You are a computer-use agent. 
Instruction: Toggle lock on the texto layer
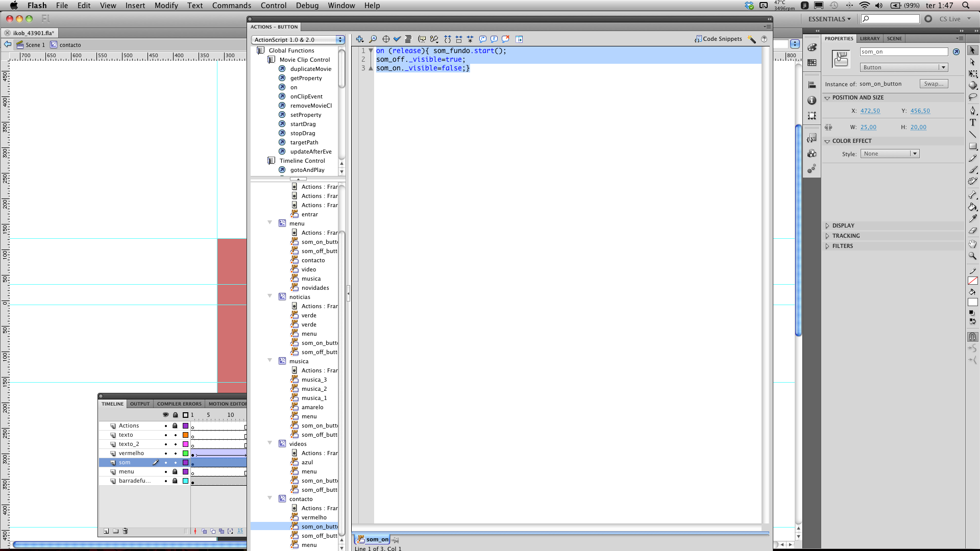tap(175, 435)
